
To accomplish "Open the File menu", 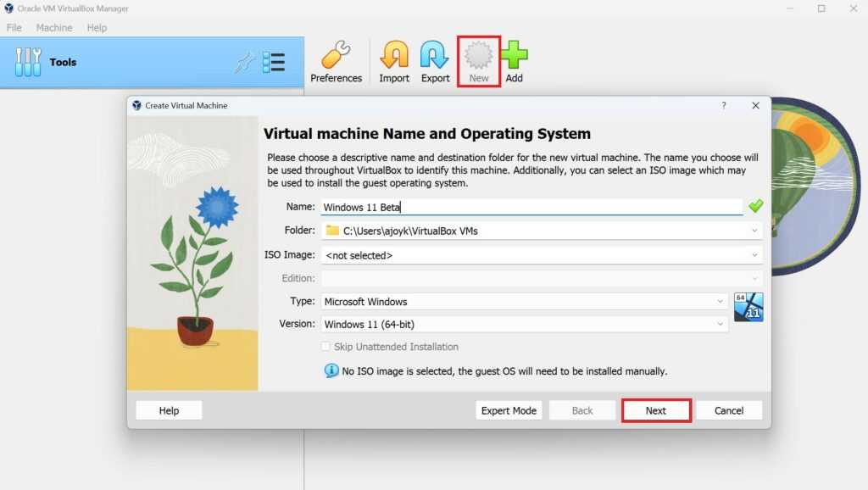I will (14, 28).
